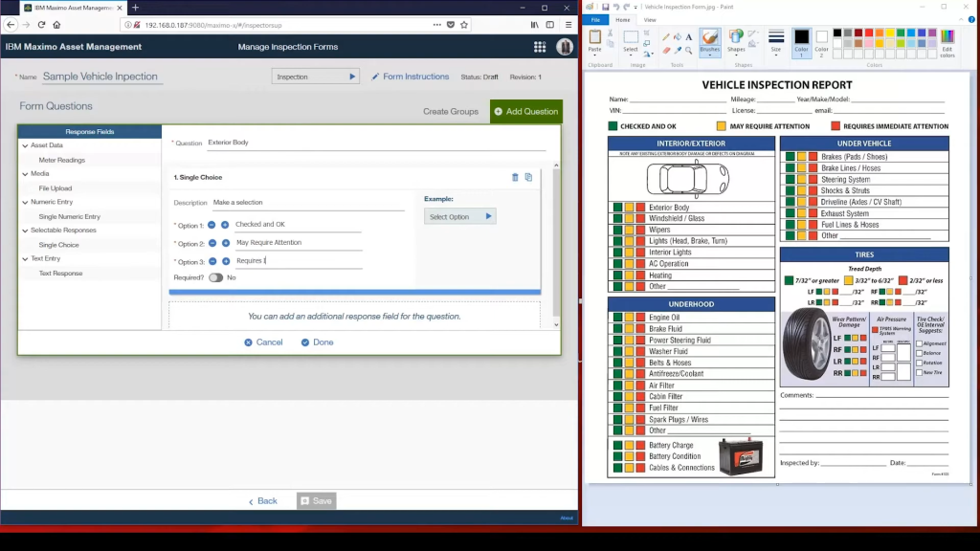Duplicate the question using the copy icon
The width and height of the screenshot is (980, 551).
tap(528, 177)
